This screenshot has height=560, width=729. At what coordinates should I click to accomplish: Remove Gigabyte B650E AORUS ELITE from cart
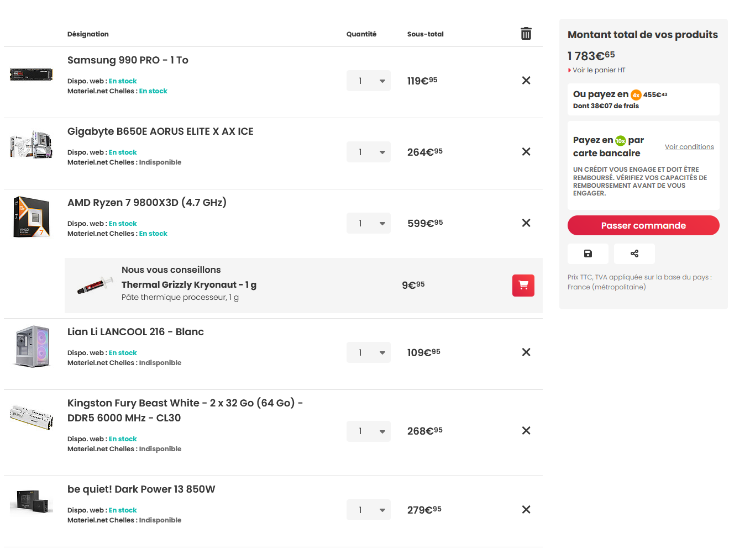coord(526,152)
